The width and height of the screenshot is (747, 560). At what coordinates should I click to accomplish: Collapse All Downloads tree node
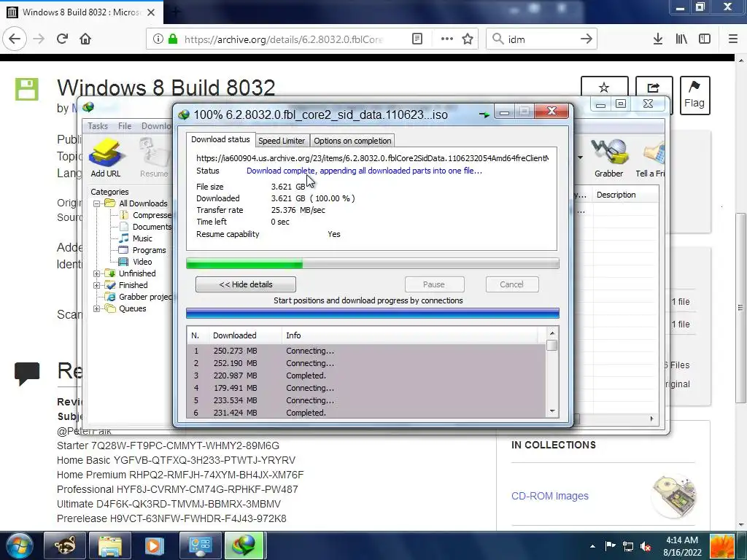(x=97, y=203)
